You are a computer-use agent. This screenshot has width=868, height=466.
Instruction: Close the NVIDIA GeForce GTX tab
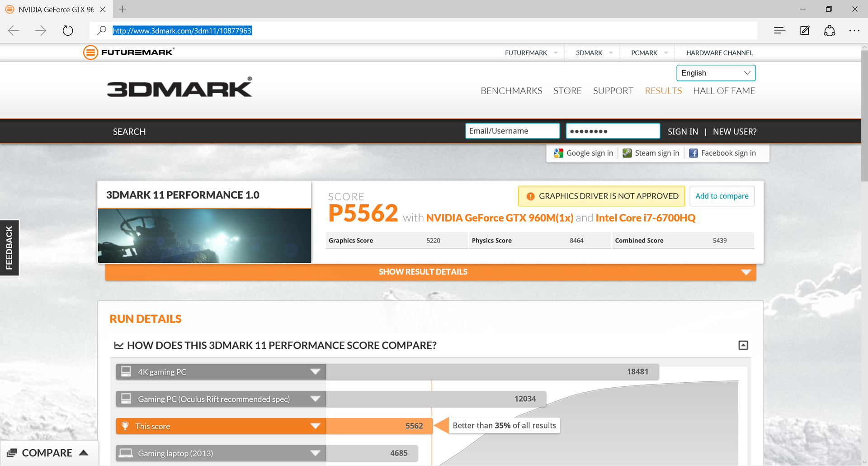[x=103, y=9]
